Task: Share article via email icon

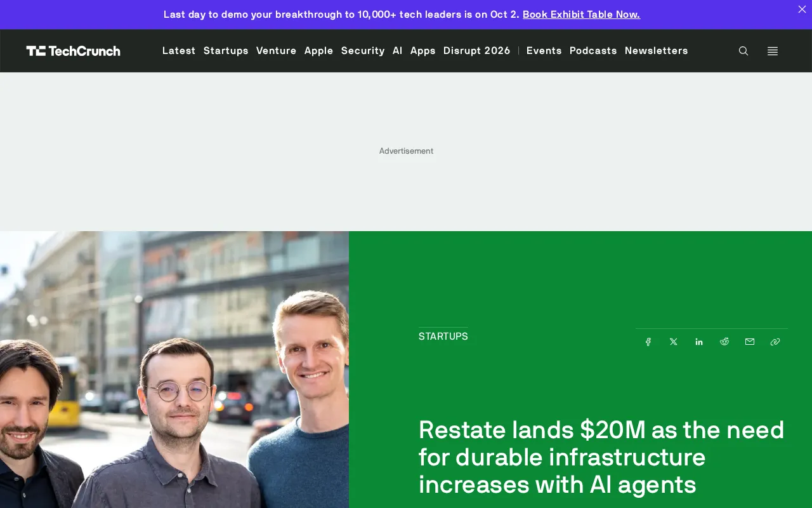Action: coord(750,342)
